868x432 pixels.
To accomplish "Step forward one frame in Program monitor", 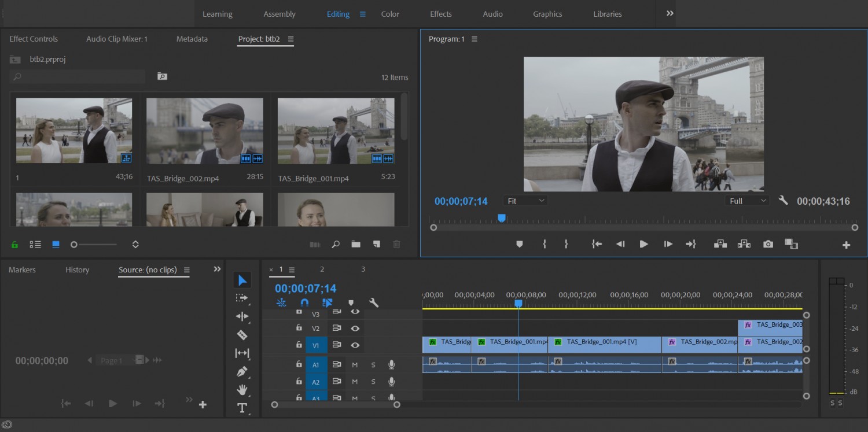I will (668, 244).
